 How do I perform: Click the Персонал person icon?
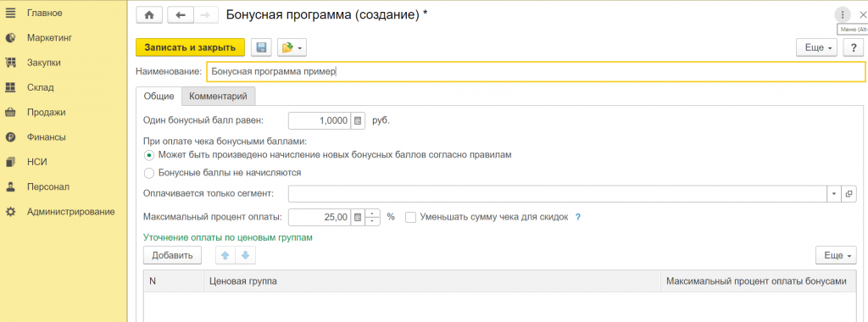(10, 187)
